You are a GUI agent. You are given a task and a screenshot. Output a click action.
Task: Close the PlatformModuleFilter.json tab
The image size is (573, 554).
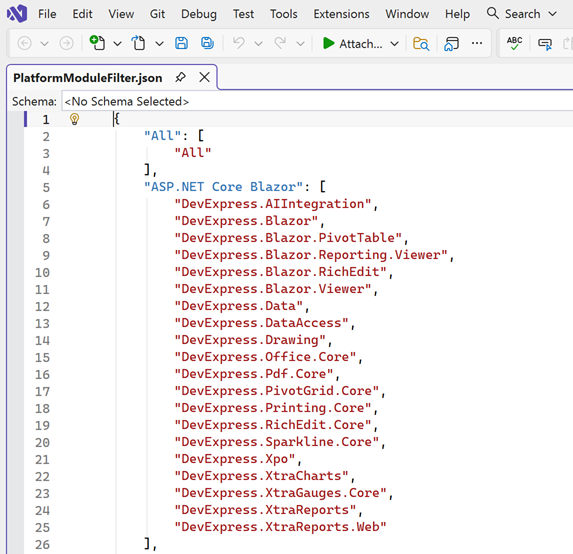204,77
